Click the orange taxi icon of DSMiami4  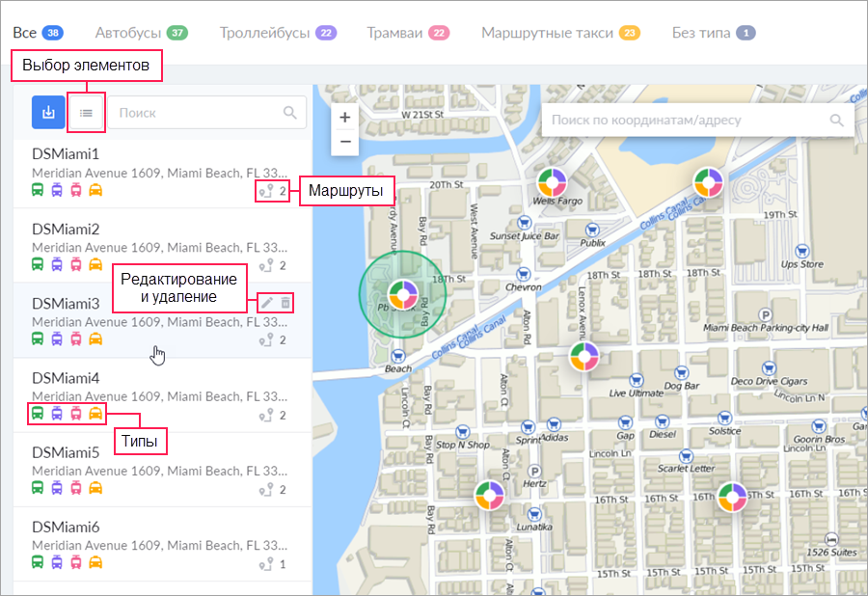click(x=95, y=414)
